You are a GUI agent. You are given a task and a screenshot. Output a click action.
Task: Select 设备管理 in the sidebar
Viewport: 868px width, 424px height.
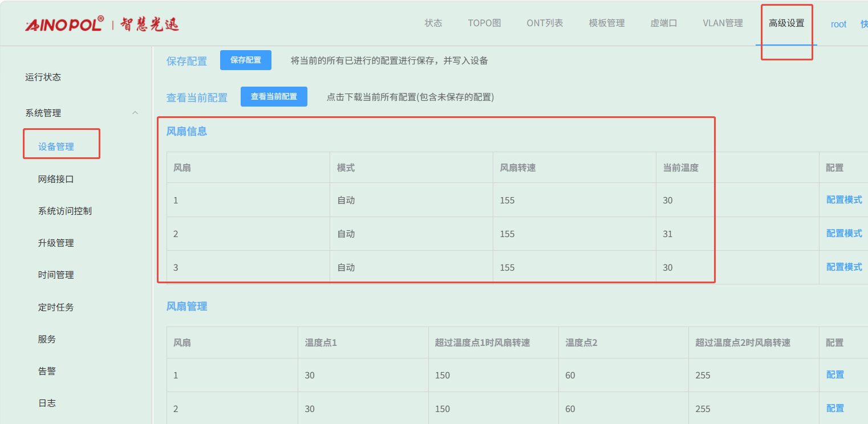(56, 147)
